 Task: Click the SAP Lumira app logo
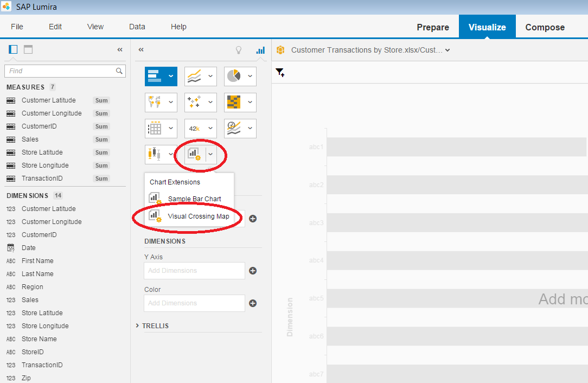click(x=7, y=7)
